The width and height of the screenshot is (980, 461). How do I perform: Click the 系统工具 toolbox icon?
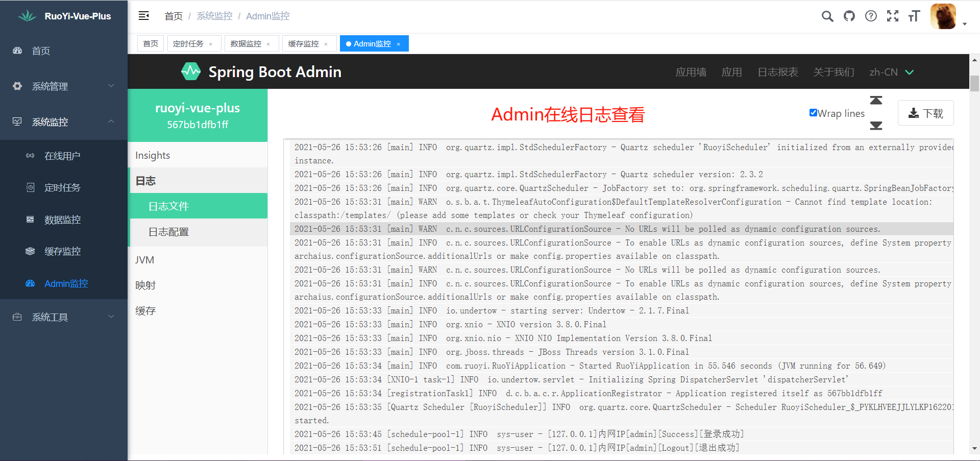coord(17,317)
